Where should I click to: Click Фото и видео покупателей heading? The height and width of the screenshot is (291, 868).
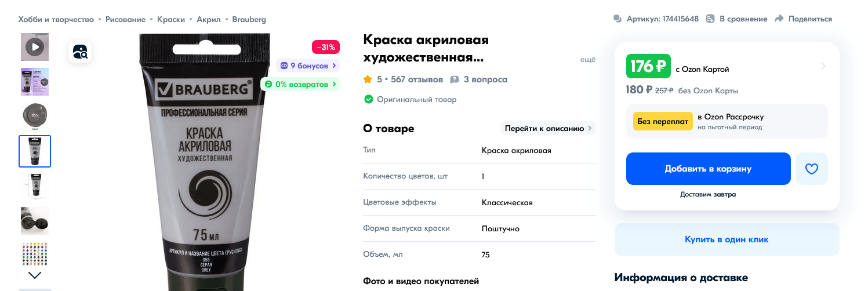tap(421, 281)
